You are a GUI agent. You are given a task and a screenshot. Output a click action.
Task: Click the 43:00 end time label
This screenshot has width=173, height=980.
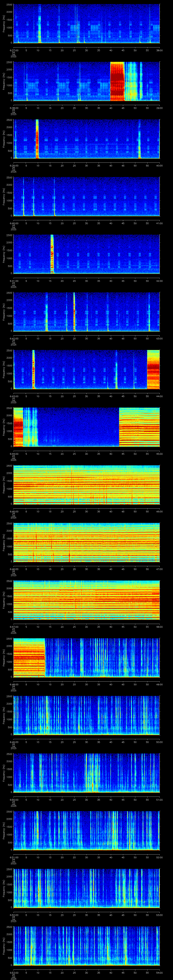[x=160, y=339]
